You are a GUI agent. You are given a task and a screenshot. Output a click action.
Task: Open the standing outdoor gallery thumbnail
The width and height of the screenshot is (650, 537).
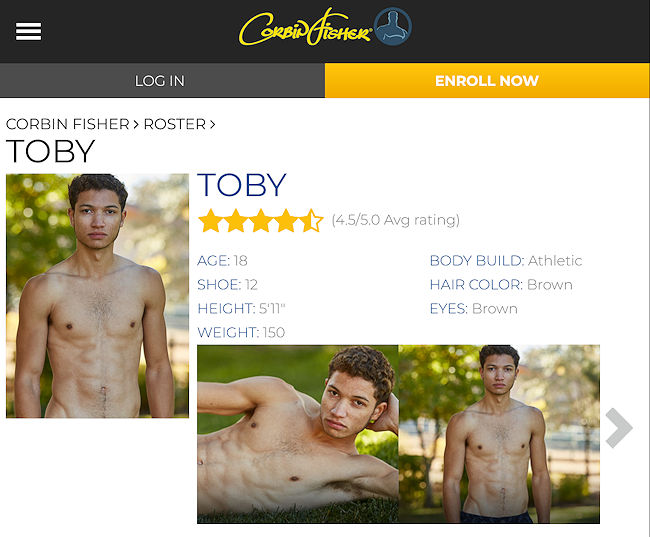pyautogui.click(x=499, y=434)
